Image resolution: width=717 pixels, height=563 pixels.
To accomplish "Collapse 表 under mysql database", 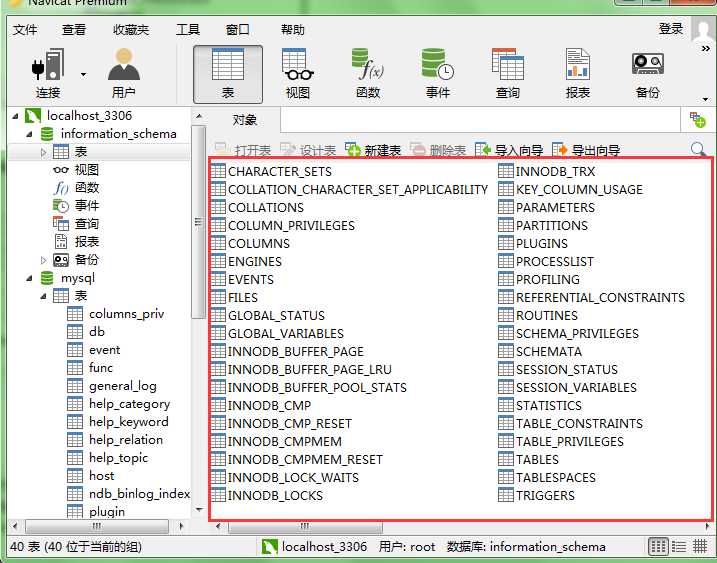I will point(43,296).
